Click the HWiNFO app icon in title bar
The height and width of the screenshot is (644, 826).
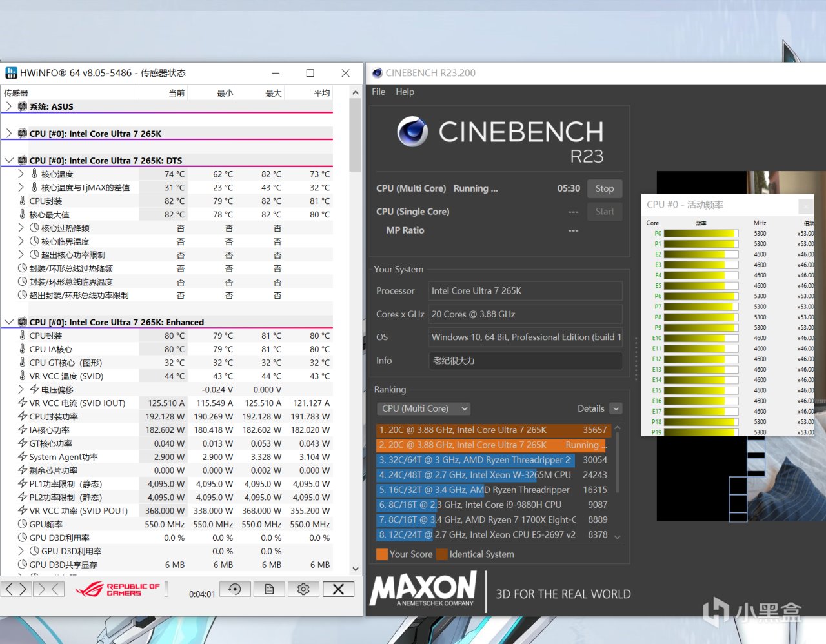point(11,73)
